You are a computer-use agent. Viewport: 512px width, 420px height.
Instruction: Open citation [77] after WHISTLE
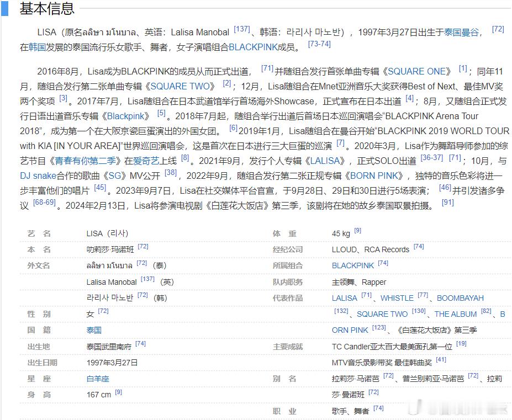coord(423,295)
